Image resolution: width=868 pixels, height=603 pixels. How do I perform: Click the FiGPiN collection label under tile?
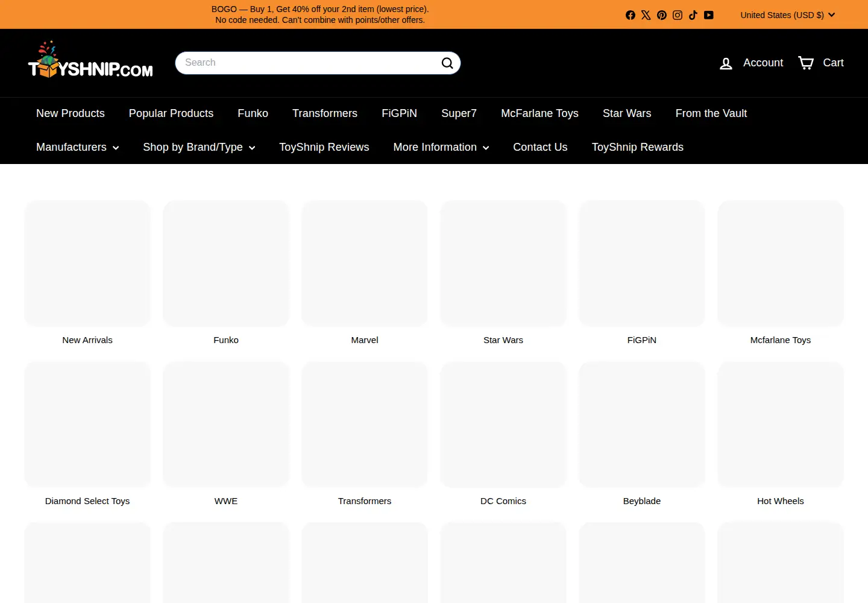point(642,340)
